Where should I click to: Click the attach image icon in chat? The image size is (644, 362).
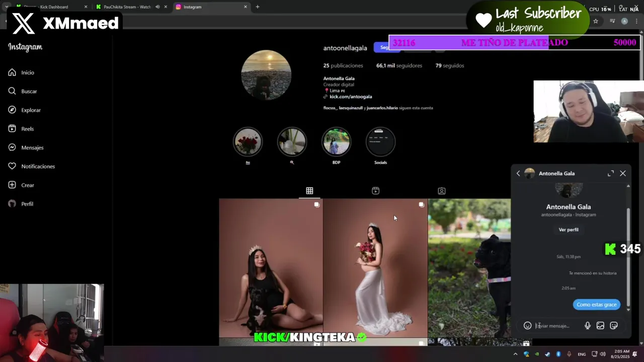(x=600, y=326)
